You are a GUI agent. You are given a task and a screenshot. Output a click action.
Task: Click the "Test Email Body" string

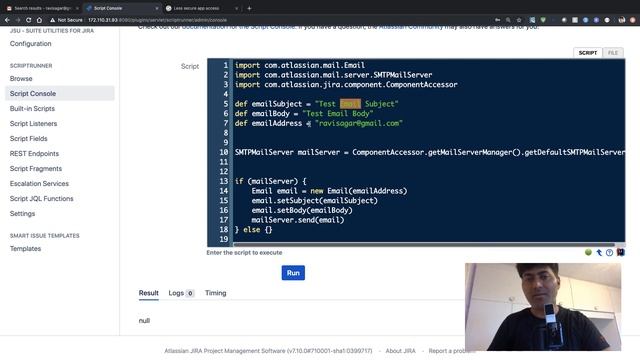[338, 113]
